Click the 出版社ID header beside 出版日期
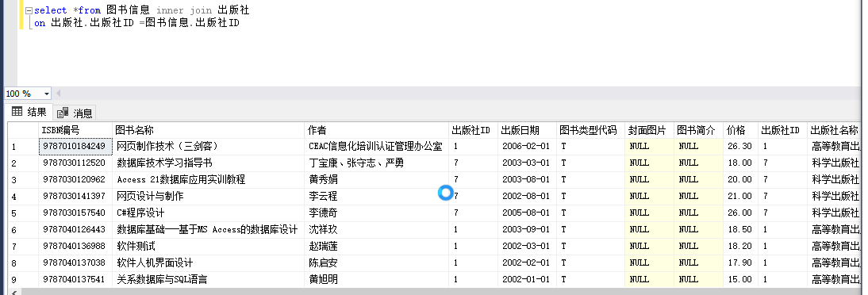868x295 pixels. pos(474,131)
